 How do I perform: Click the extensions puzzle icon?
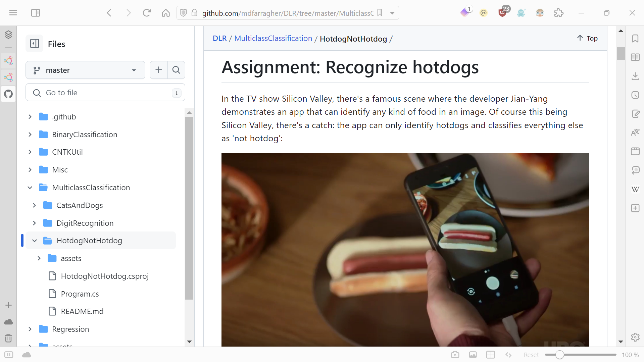pos(558,13)
